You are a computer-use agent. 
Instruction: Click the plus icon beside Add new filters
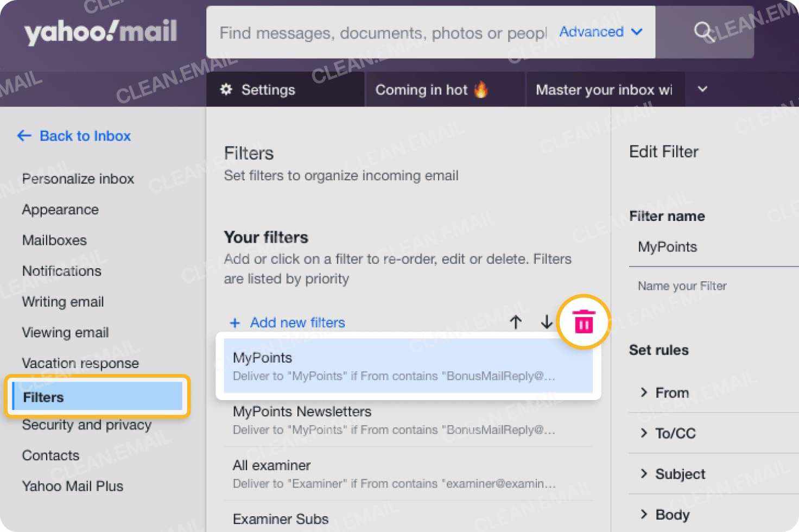pyautogui.click(x=234, y=322)
